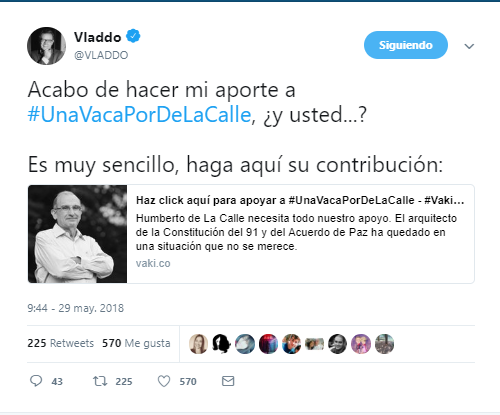Viewport: 500px width, 415px height.
Task: Click the last liker's avatar
Action: click(x=384, y=344)
